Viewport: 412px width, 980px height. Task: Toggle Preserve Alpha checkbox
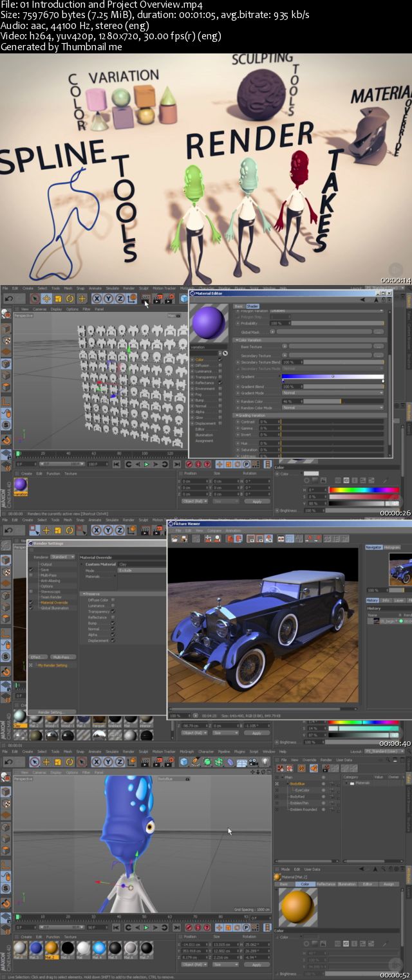pyautogui.click(x=113, y=634)
